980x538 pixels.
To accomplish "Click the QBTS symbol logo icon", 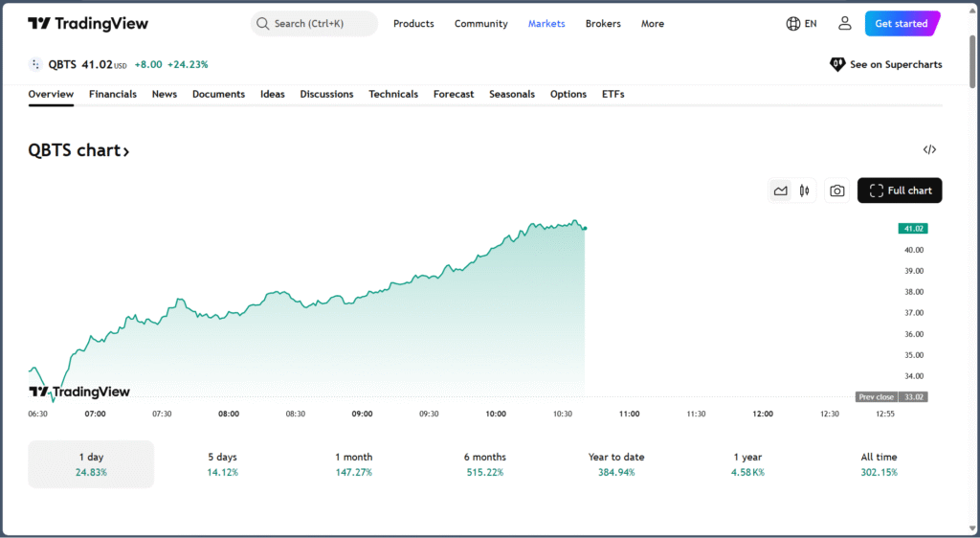I will tap(35, 64).
